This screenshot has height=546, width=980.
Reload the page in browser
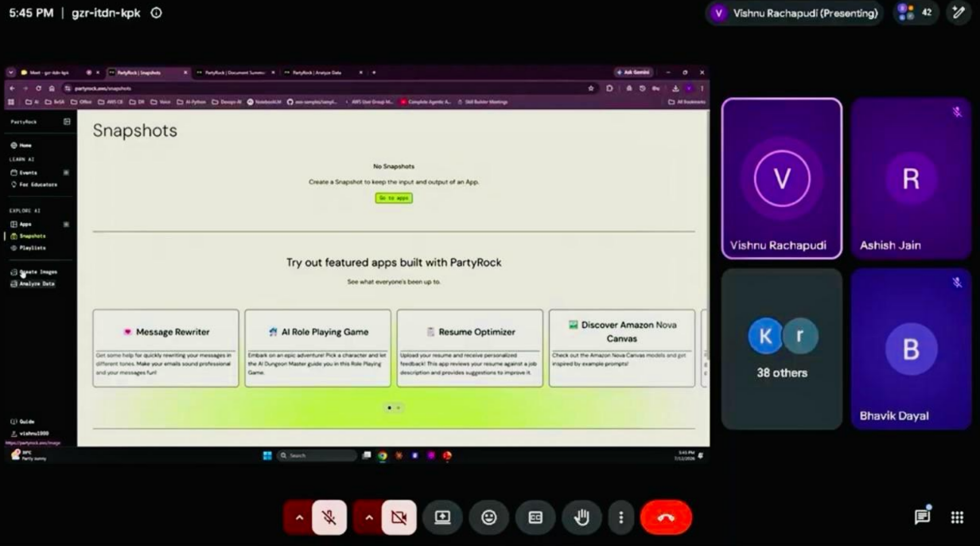pyautogui.click(x=38, y=88)
